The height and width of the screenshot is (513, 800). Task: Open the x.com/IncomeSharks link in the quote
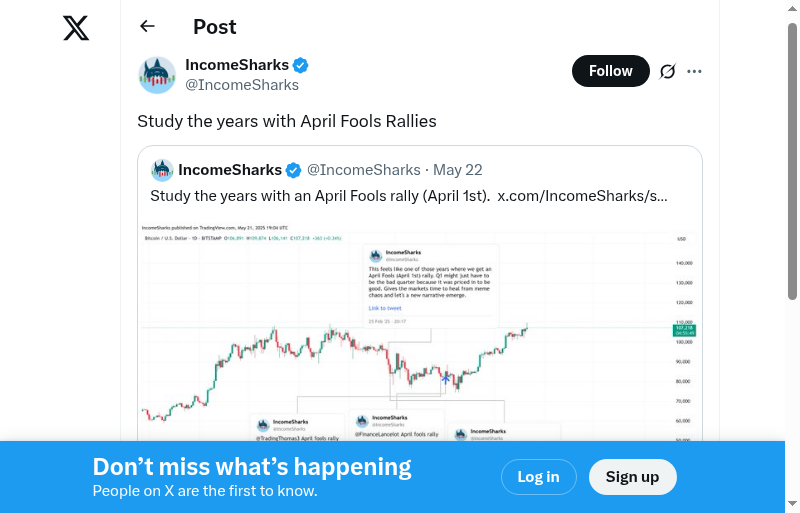tap(582, 196)
